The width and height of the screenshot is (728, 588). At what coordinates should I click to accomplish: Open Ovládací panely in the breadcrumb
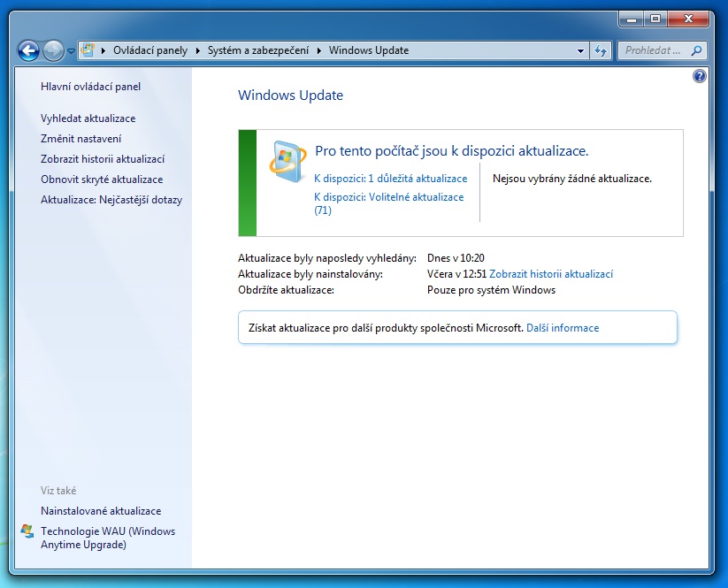click(150, 50)
